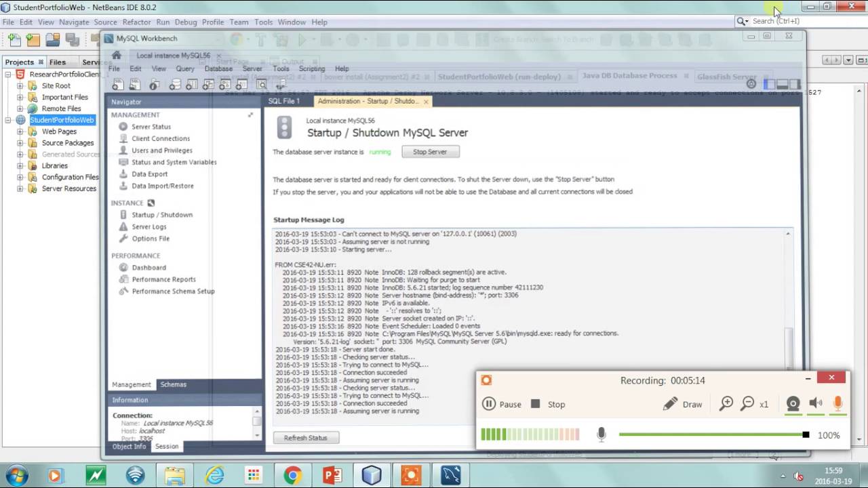
Task: Open Google Chrome from the taskbar
Action: tap(293, 475)
